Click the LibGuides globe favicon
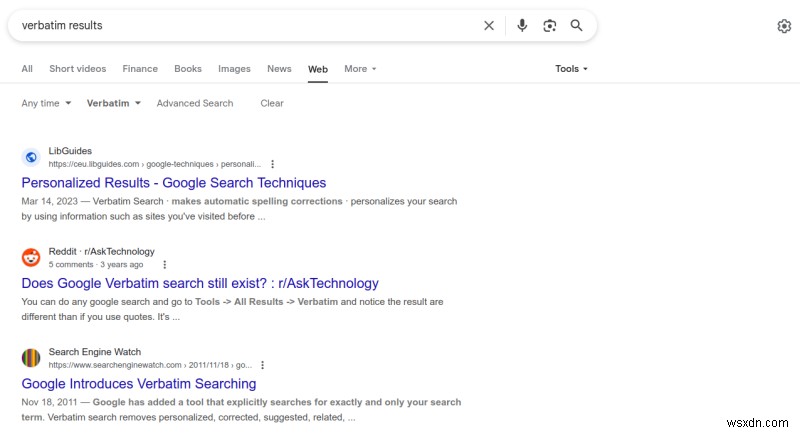This screenshot has width=800, height=433. coord(31,157)
